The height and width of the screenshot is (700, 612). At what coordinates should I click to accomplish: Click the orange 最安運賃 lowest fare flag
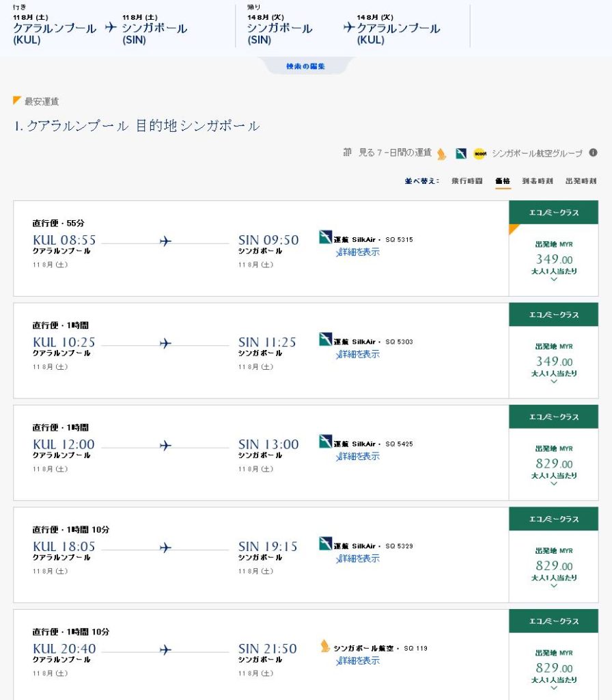tap(17, 100)
